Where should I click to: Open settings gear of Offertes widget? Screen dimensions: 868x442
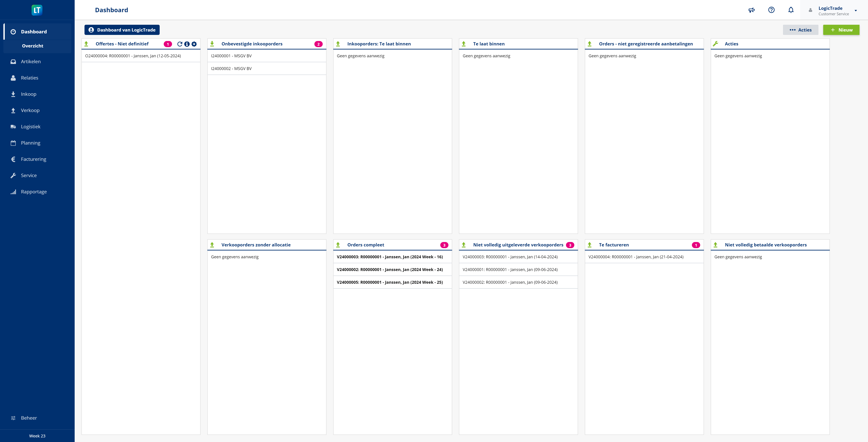coord(194,44)
